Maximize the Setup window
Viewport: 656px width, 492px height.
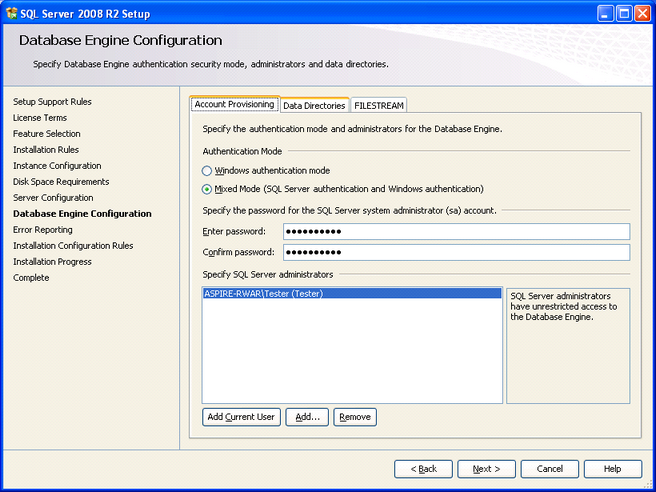coord(624,13)
